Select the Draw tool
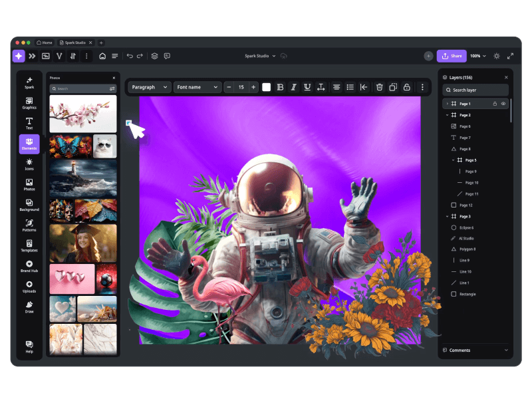532x399 pixels. pyautogui.click(x=29, y=307)
